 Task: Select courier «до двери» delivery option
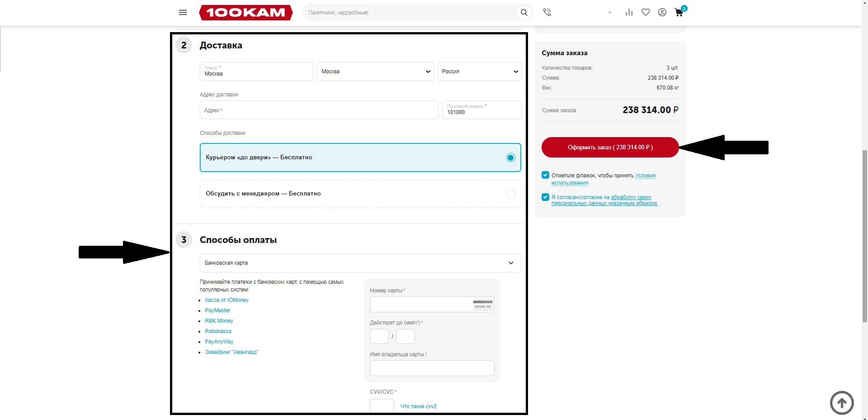point(510,157)
